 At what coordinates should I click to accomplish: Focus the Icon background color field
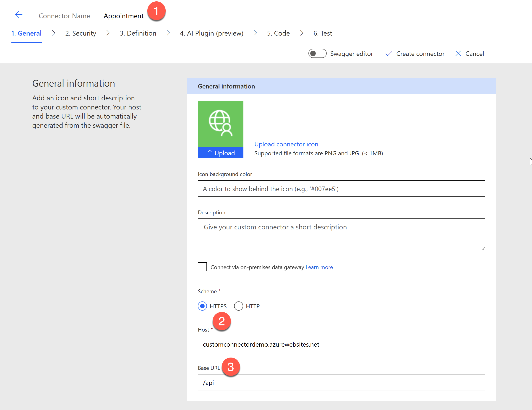click(341, 188)
